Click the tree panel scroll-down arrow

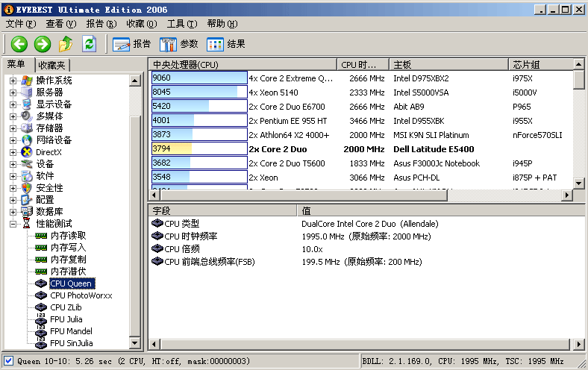coord(134,342)
